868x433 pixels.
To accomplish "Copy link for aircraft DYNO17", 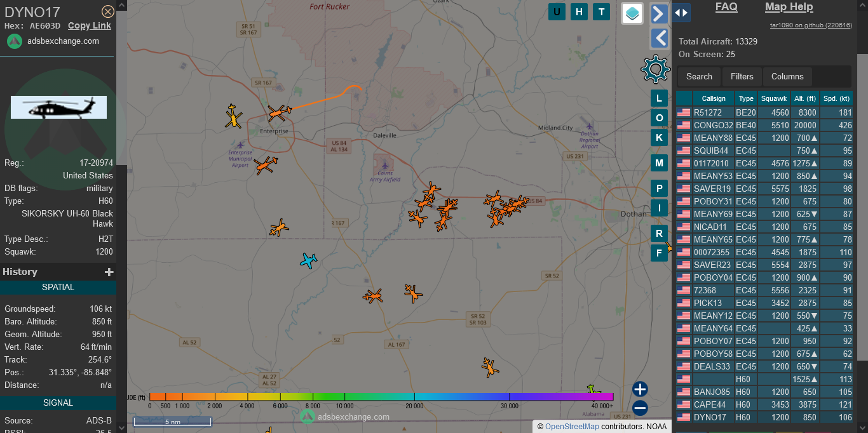I will click(x=90, y=25).
